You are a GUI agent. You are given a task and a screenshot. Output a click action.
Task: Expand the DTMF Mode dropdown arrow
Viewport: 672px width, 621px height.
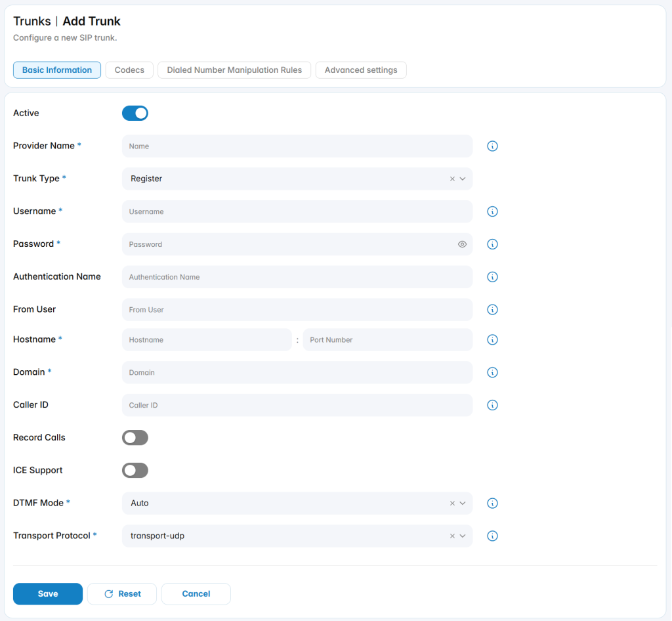pos(463,503)
